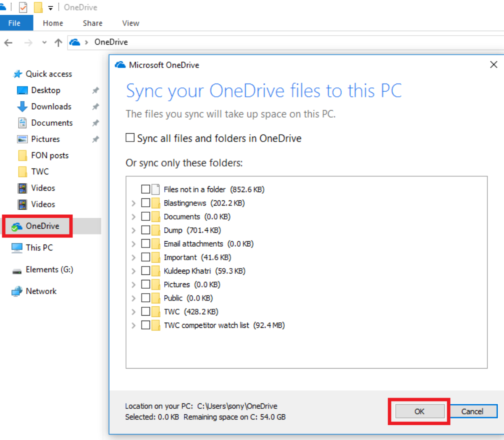Check the Files not in a folder box

tap(146, 189)
